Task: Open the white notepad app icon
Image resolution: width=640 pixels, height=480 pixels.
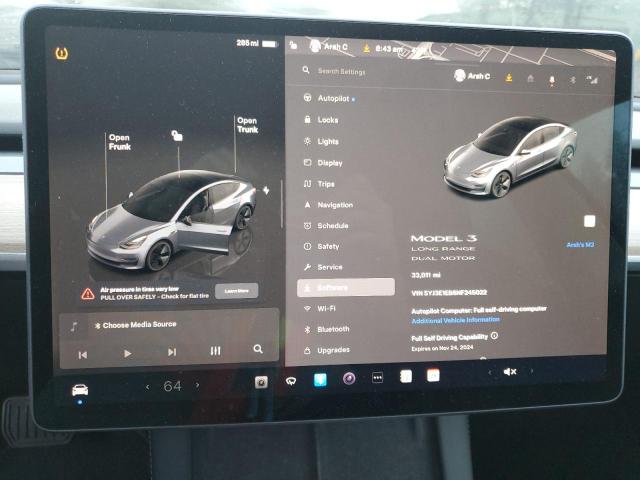Action: click(x=406, y=376)
